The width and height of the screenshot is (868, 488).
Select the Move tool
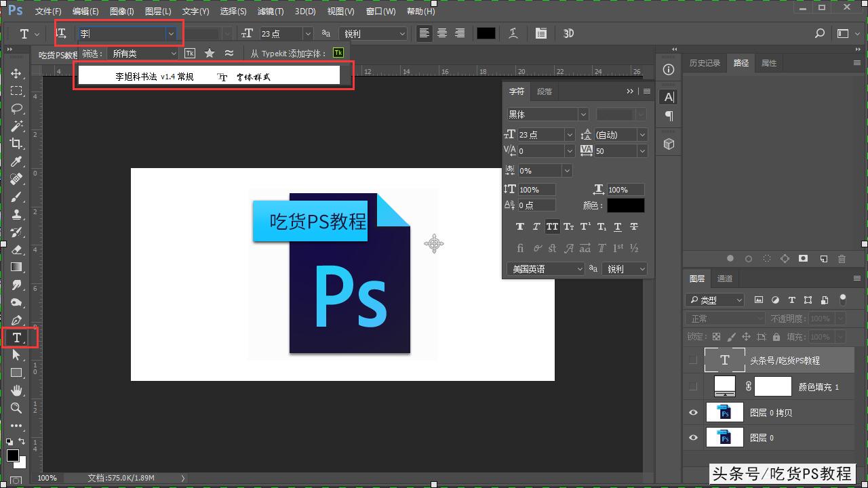tap(16, 73)
